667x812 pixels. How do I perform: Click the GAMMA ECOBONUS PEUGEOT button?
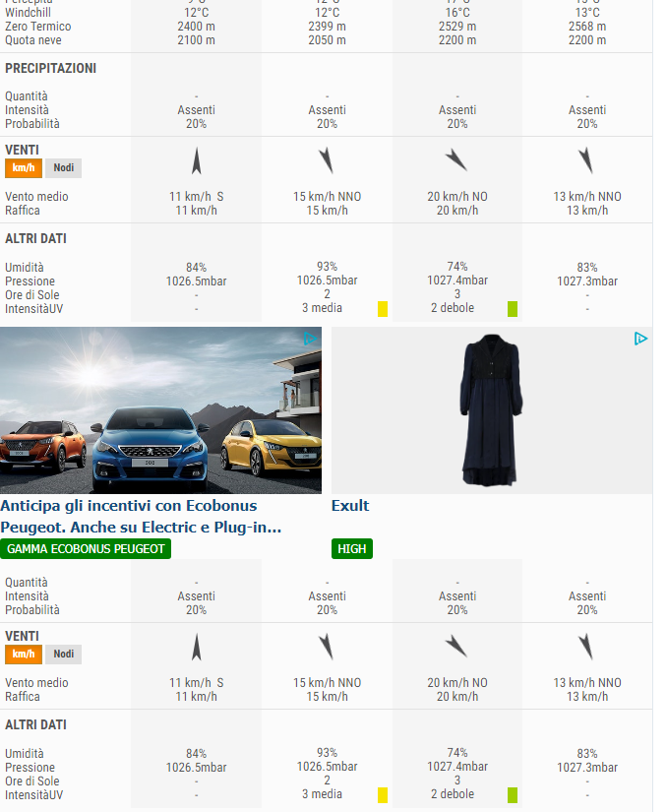click(x=86, y=549)
